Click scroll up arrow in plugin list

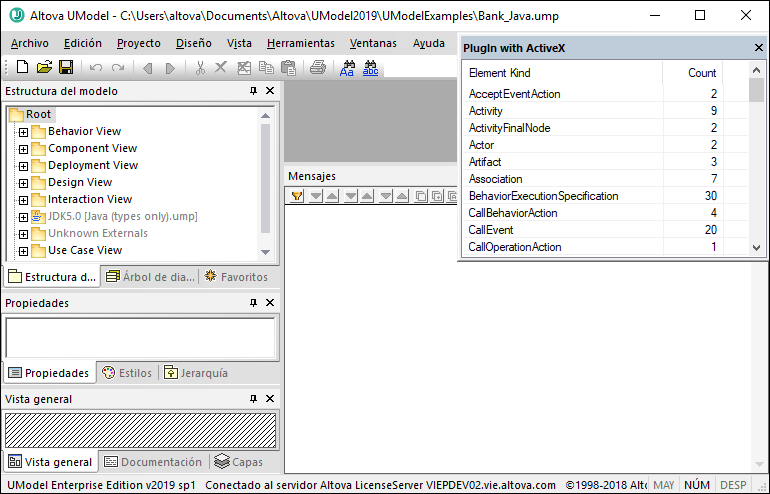click(756, 71)
